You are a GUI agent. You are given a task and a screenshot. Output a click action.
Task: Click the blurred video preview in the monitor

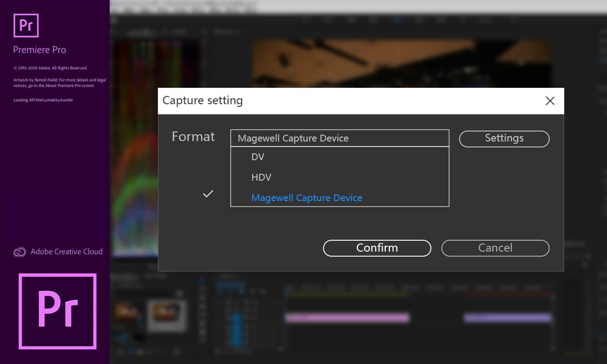pyautogui.click(x=400, y=64)
